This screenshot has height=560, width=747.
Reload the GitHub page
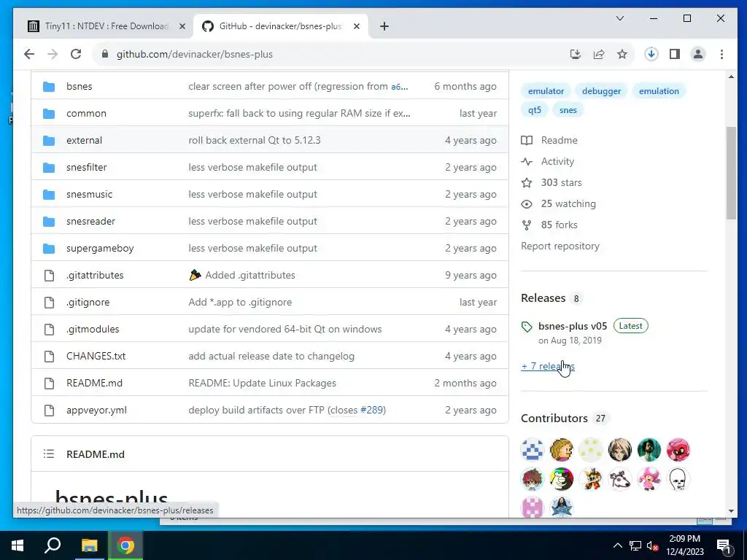click(76, 54)
